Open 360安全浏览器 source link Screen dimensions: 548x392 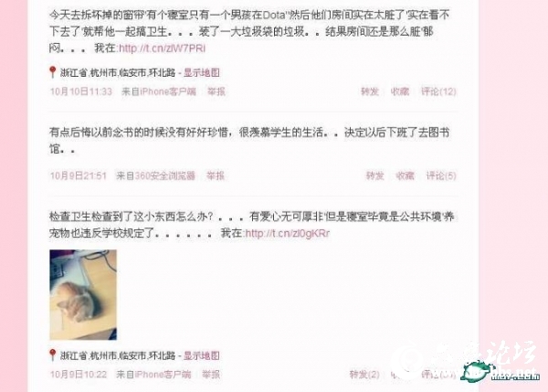[x=165, y=175]
